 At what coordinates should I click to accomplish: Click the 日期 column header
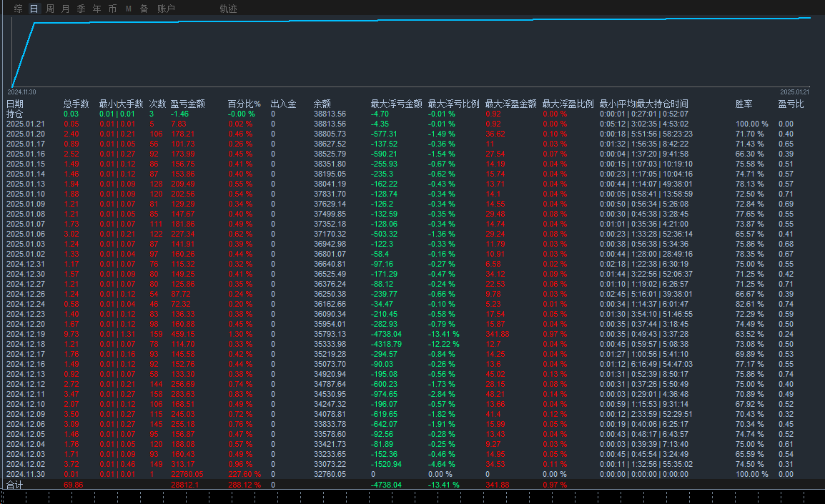(x=15, y=104)
